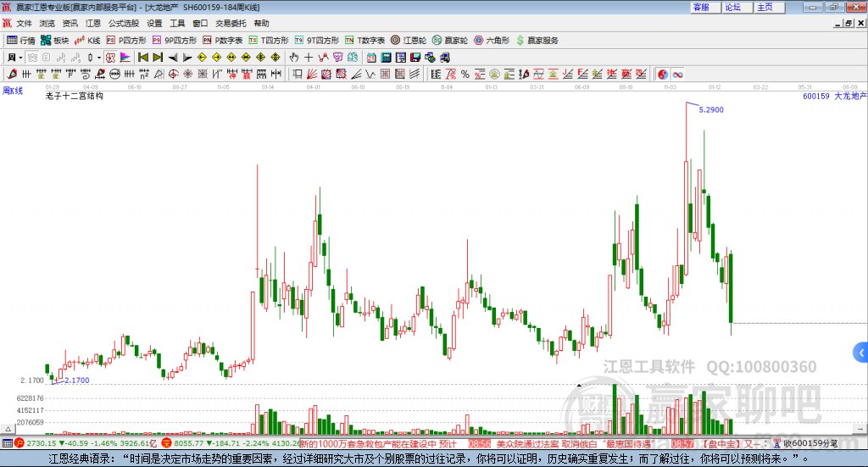868x467 pixels.
Task: Select the hand pan tool
Action: click(x=294, y=58)
